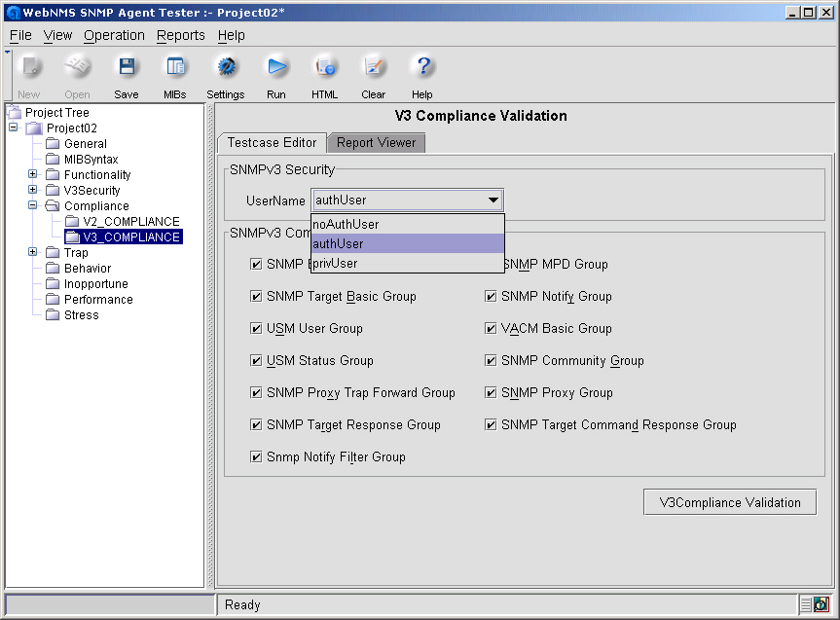The width and height of the screenshot is (840, 620).
Task: Click the UserName field label
Action: (x=275, y=201)
